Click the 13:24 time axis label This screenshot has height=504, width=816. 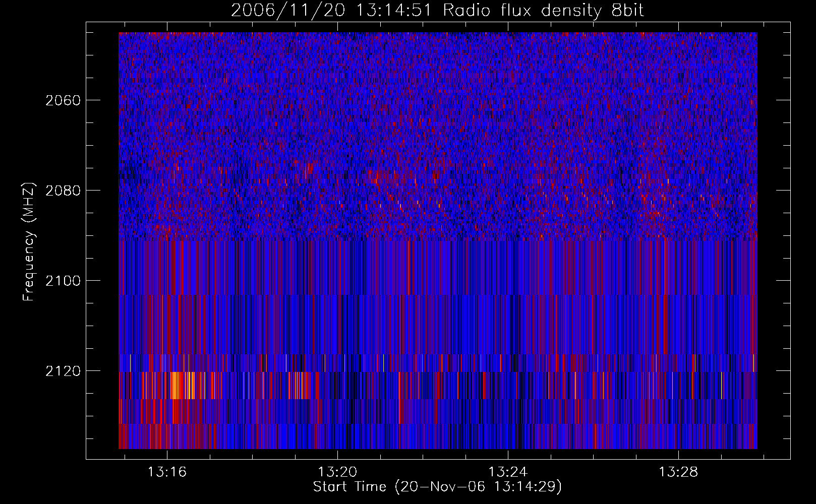pos(508,472)
